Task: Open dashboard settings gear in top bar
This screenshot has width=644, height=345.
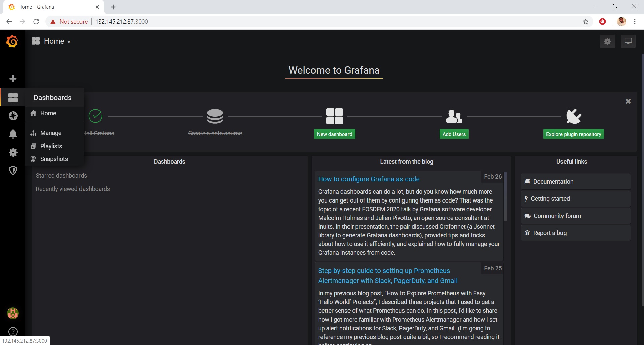Action: [607, 41]
